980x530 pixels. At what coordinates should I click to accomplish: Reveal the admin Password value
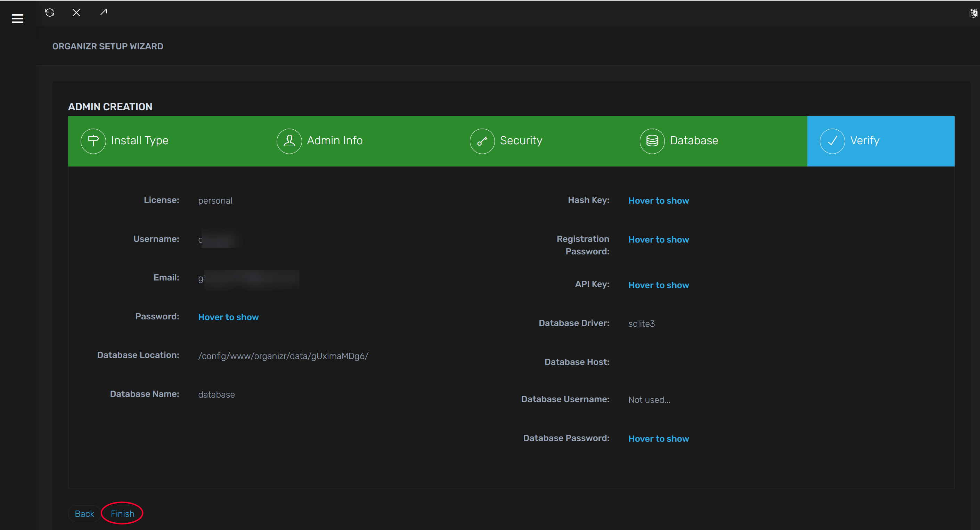pyautogui.click(x=228, y=317)
